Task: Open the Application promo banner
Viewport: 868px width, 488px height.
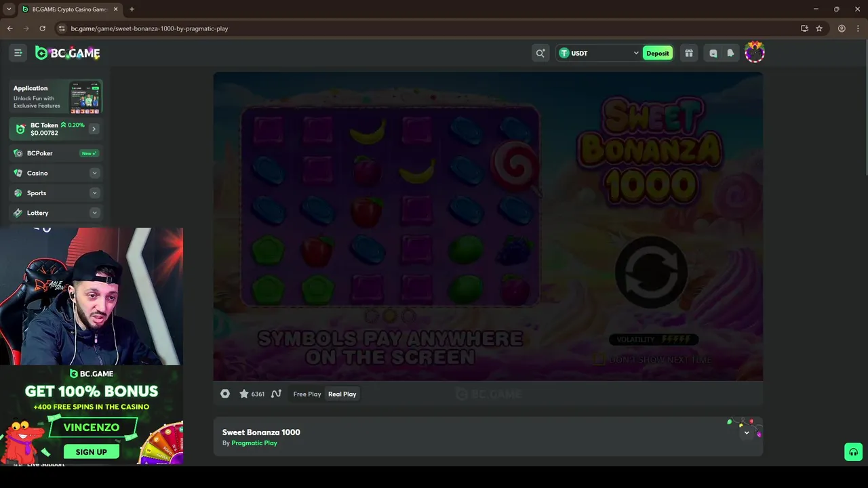Action: coord(56,97)
